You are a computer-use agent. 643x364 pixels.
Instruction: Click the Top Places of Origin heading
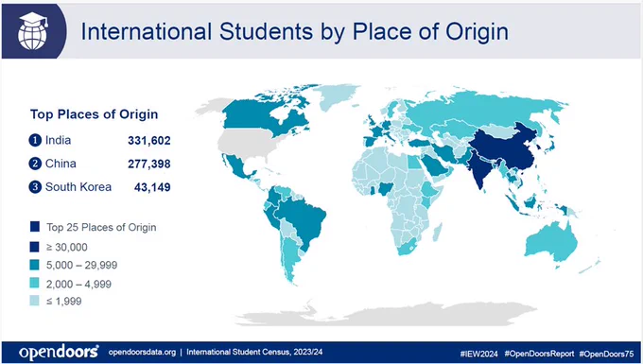(94, 114)
